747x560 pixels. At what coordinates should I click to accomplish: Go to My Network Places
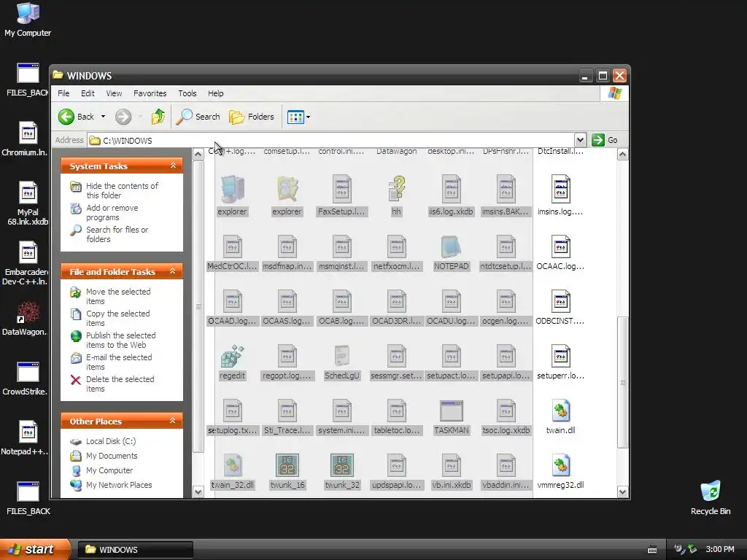(x=119, y=485)
